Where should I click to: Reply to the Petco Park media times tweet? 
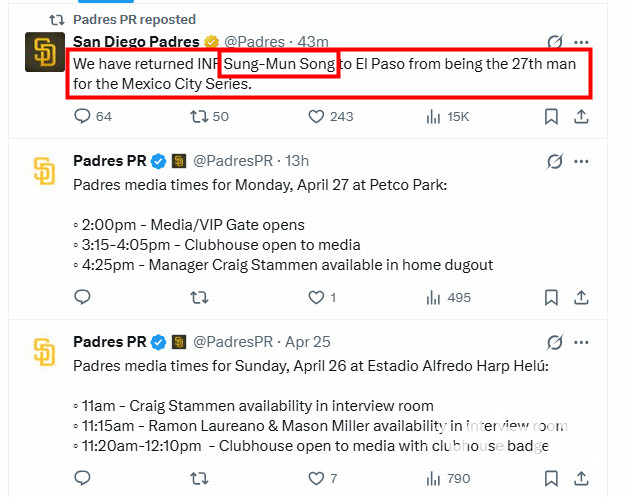[83, 297]
